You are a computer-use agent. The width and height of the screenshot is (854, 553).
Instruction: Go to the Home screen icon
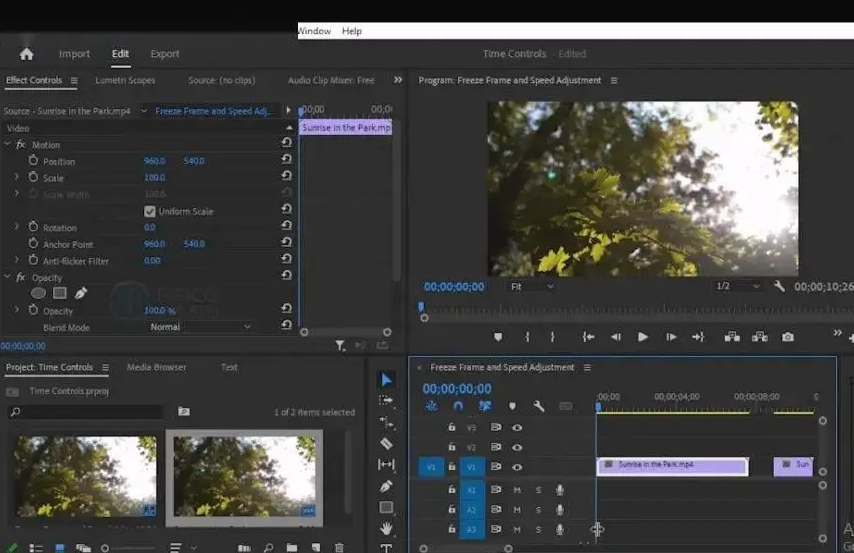[26, 54]
